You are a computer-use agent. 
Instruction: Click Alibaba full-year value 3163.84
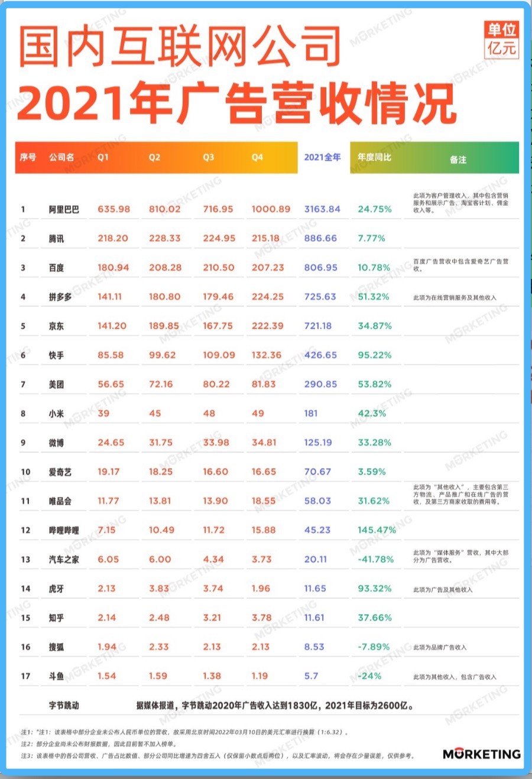(322, 209)
